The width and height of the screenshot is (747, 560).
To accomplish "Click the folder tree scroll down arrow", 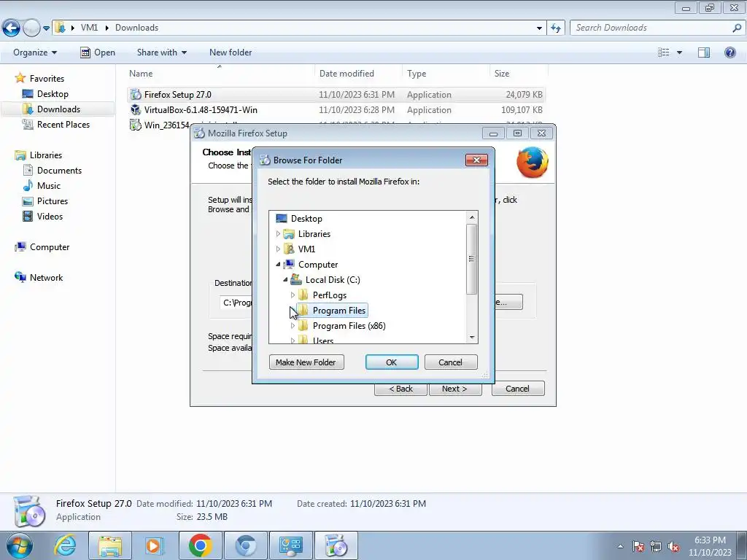I will tap(472, 337).
